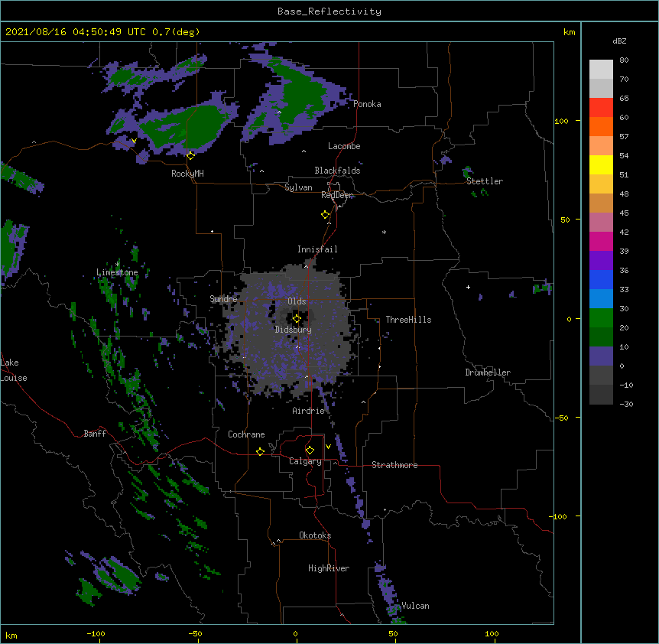Select the yellow V marker northwest of RockyMH
This screenshot has height=644, width=659.
[134, 141]
